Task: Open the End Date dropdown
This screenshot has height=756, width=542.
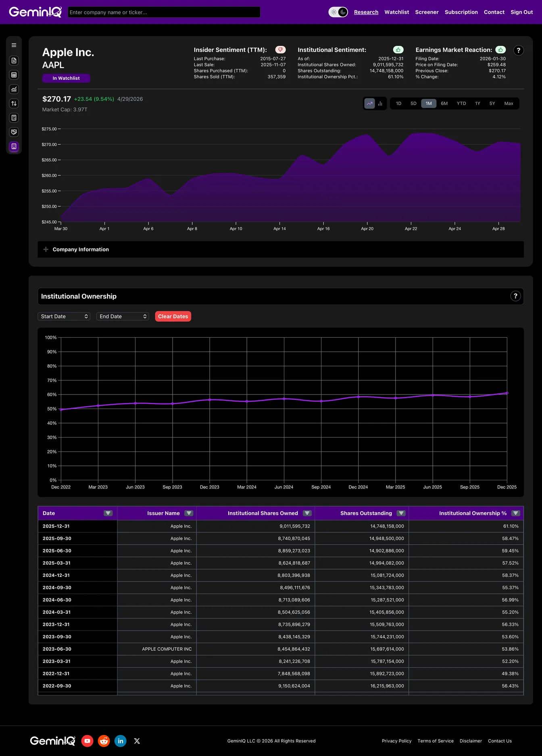Action: pos(123,316)
